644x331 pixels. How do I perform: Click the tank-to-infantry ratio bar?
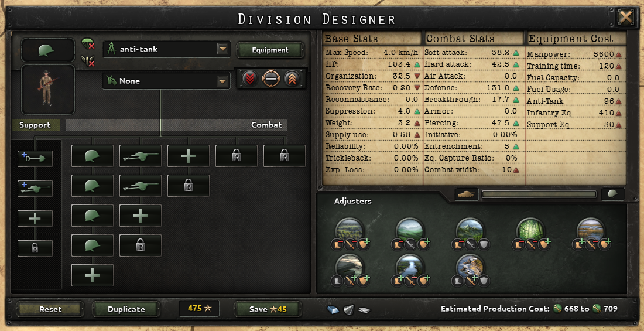[539, 194]
